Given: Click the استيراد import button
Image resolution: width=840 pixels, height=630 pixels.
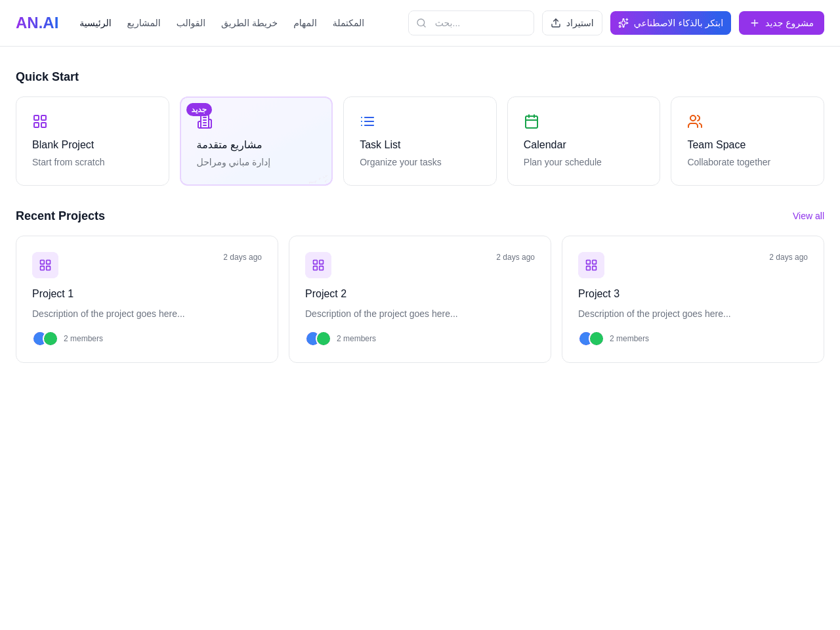Looking at the screenshot, I should pos(572,23).
